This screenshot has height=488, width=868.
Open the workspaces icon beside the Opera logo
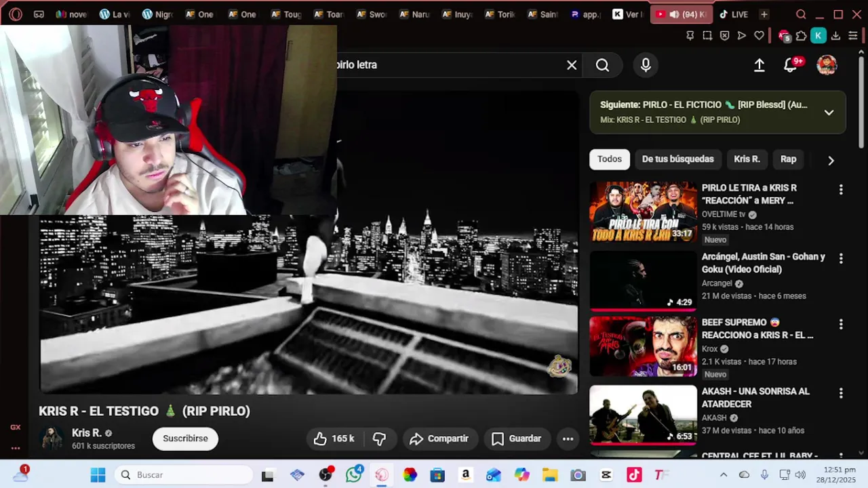coord(39,14)
